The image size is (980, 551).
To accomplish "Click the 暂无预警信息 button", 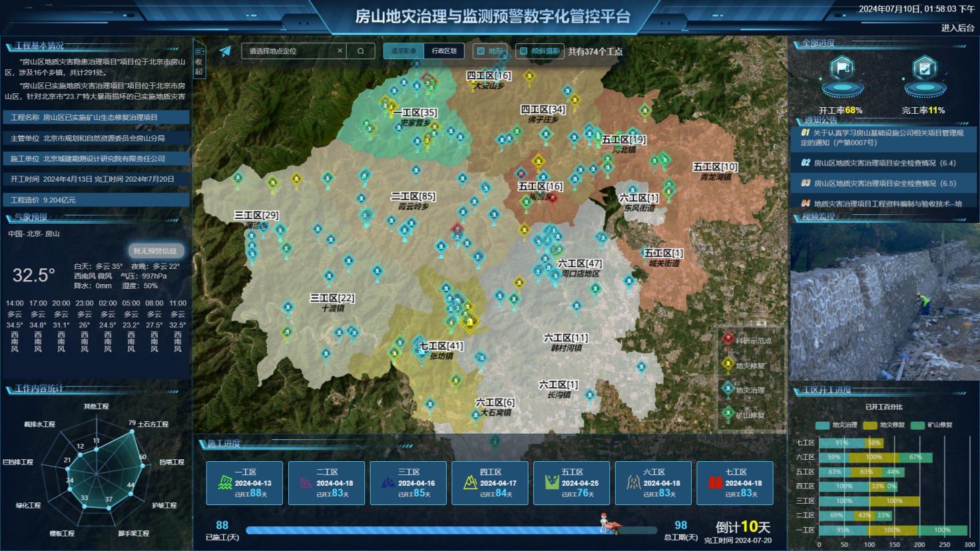I will (x=155, y=251).
